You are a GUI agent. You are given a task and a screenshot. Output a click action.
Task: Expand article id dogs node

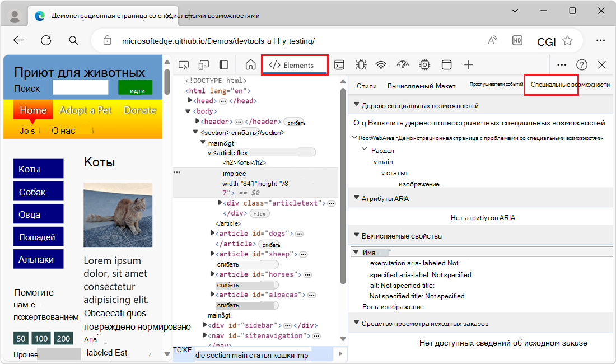(x=213, y=233)
